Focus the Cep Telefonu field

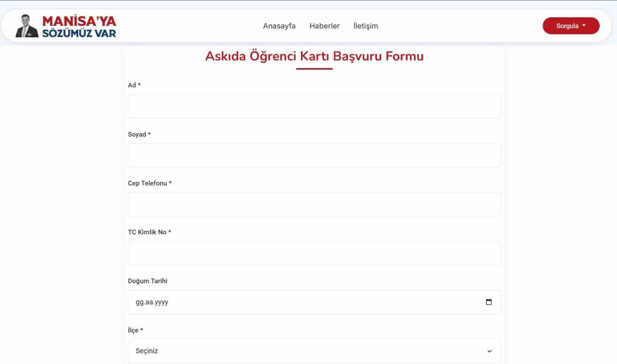pyautogui.click(x=314, y=204)
